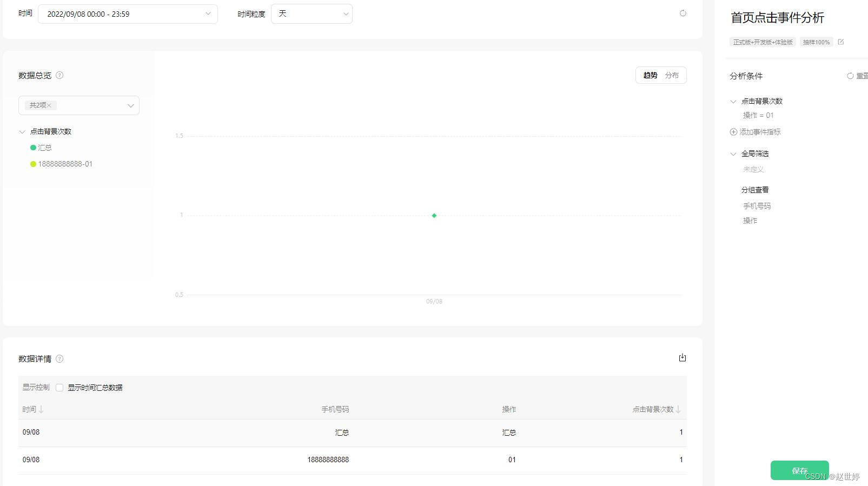Viewport: 868px width, 486px height.
Task: Click the 手机号码 column header
Action: [x=335, y=409]
